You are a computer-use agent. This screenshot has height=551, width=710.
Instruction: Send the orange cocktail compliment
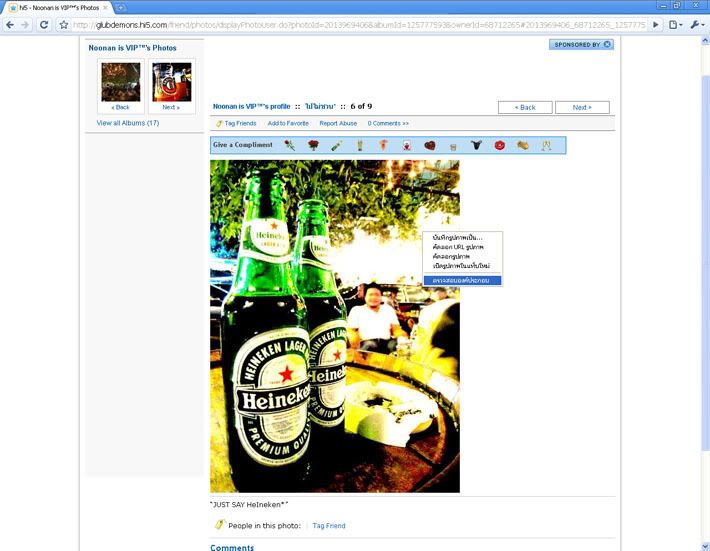[384, 145]
